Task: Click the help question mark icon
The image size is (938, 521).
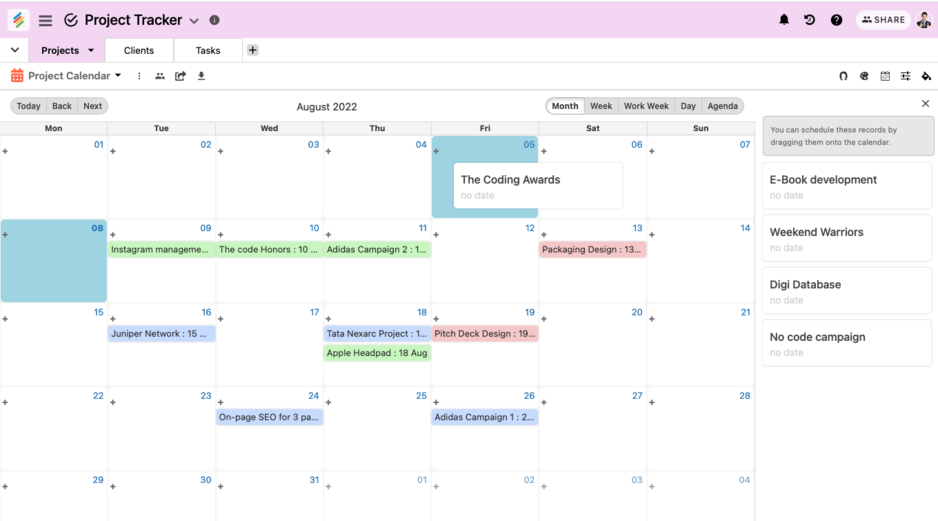Action: point(837,20)
